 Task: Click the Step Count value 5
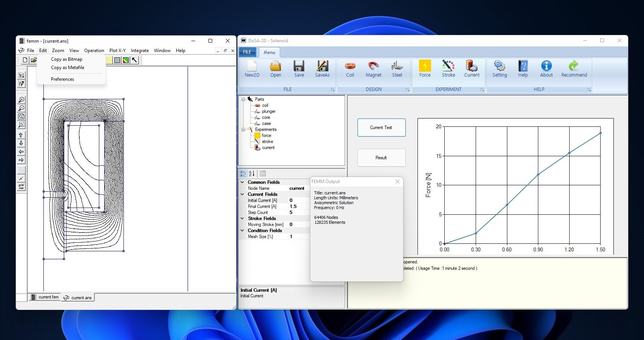click(x=299, y=212)
